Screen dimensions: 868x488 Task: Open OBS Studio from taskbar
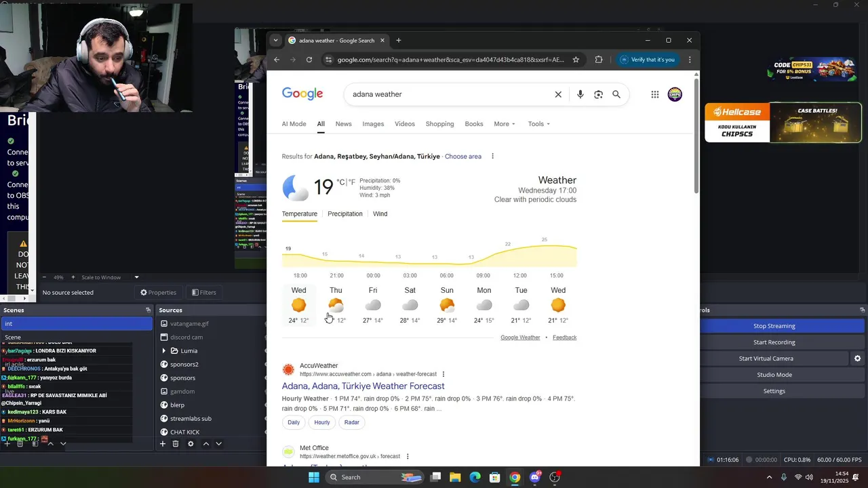click(x=555, y=477)
